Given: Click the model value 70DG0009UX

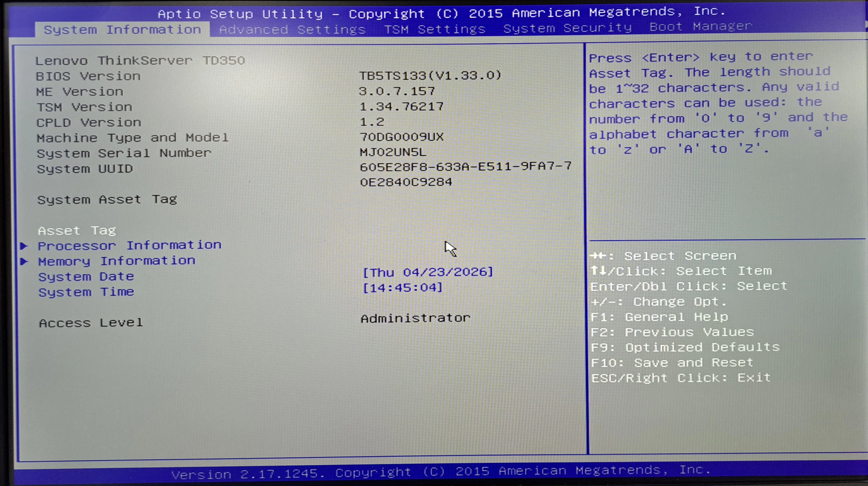Looking at the screenshot, I should tap(402, 137).
